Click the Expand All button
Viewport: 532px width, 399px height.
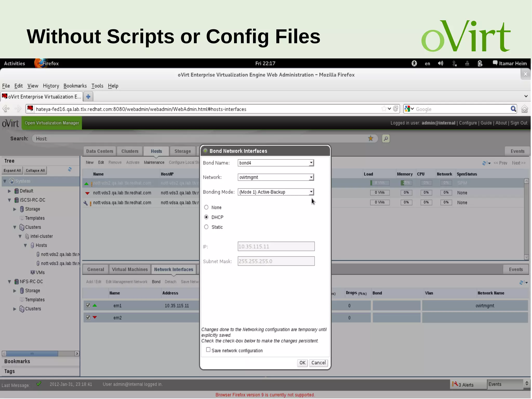(x=12, y=171)
